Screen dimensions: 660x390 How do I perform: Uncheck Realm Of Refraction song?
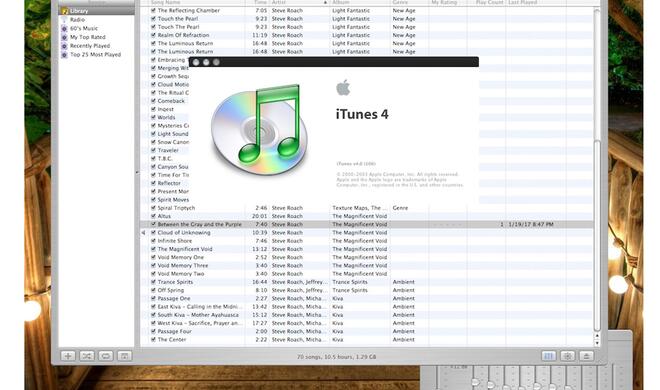pyautogui.click(x=153, y=35)
